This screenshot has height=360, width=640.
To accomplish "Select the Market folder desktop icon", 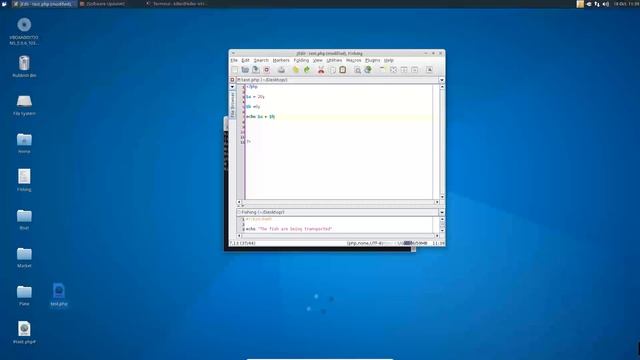I will coord(24,257).
